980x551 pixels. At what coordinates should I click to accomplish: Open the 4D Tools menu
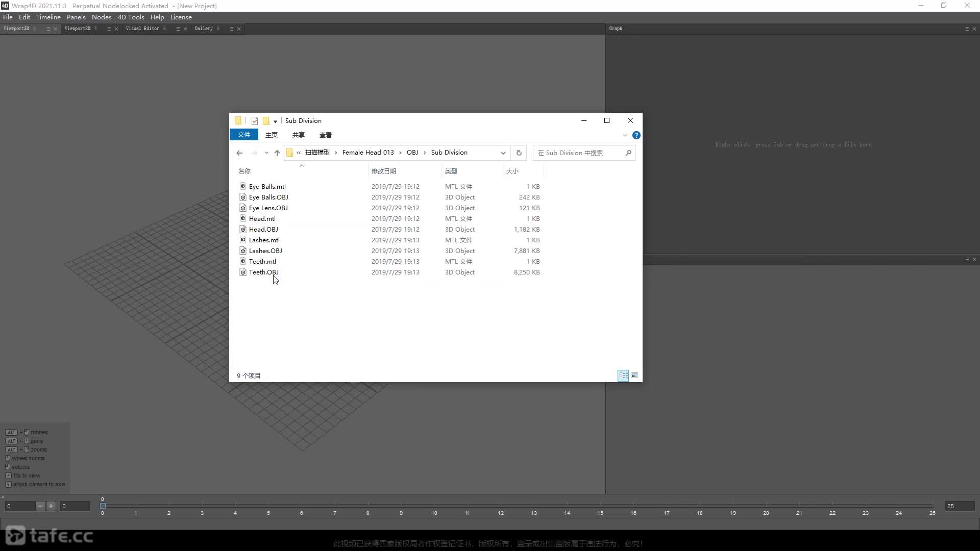[x=131, y=17]
